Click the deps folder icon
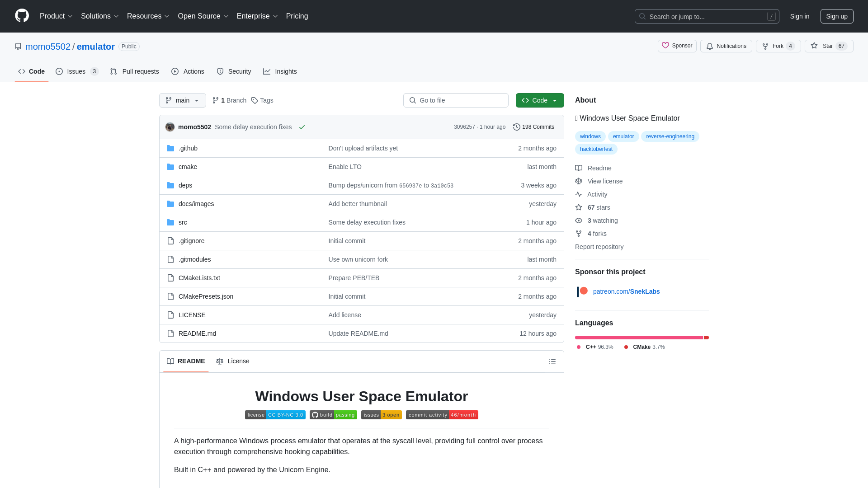The height and width of the screenshot is (488, 868). click(x=170, y=185)
